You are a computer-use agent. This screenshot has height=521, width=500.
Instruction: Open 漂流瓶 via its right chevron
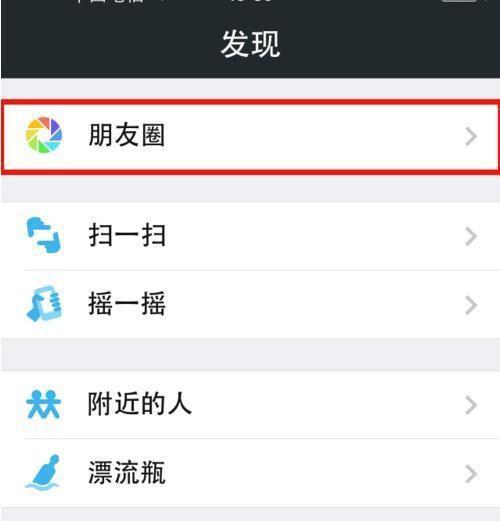471,474
